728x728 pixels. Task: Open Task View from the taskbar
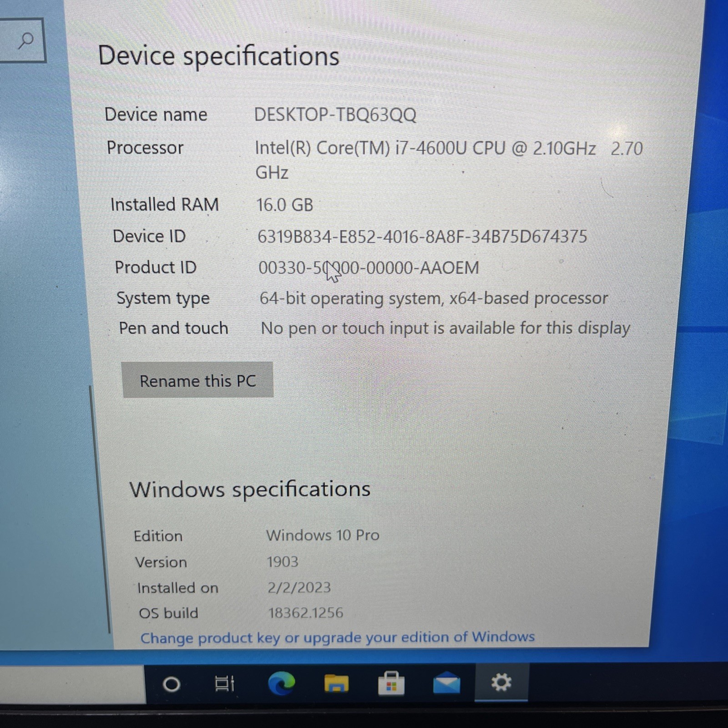[x=224, y=683]
